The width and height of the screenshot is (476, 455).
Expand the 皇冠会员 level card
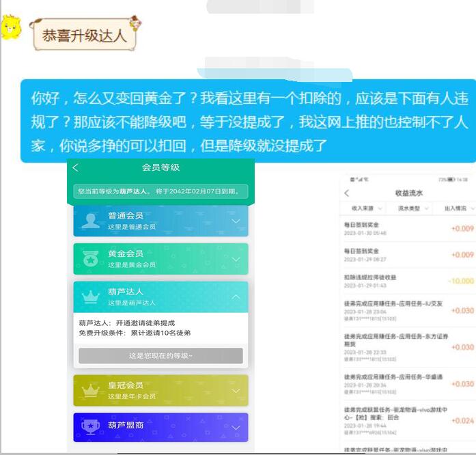point(236,391)
